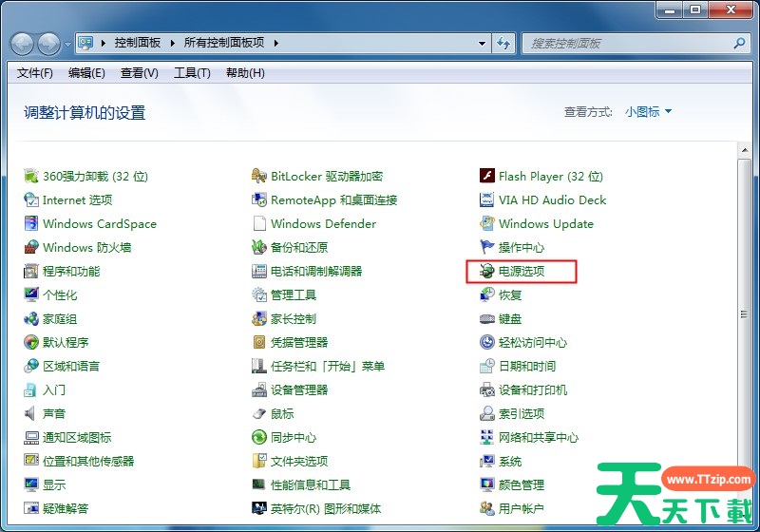Expand the arrow after 控制面板 breadcrumb

coord(173,43)
